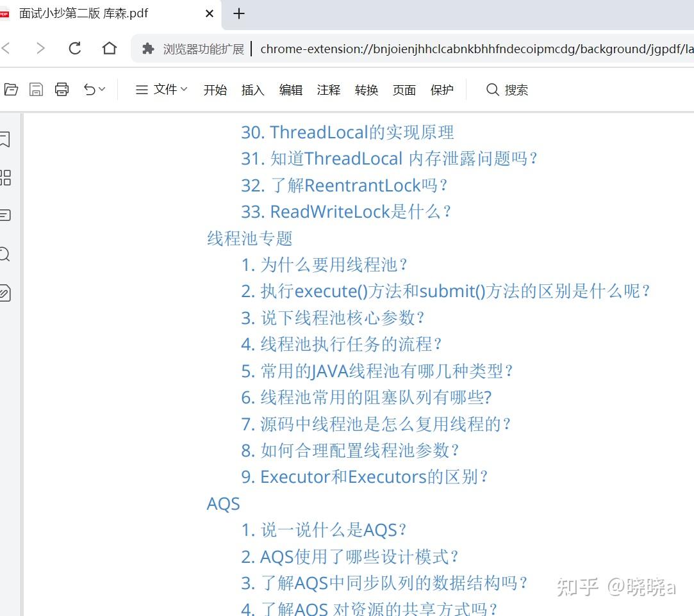Viewport: 694px width, 616px height.
Task: Open the 注释 tab
Action: tap(328, 90)
